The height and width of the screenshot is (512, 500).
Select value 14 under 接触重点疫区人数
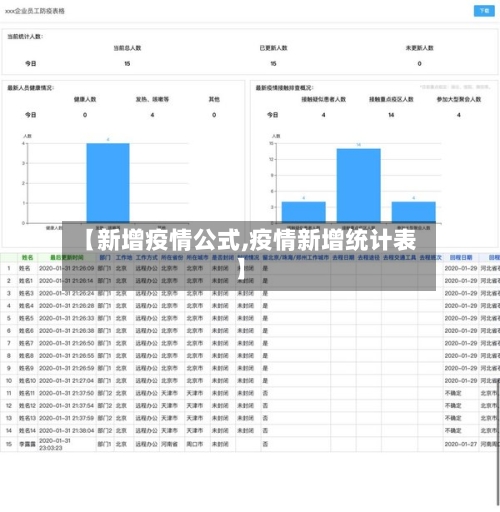tap(391, 115)
